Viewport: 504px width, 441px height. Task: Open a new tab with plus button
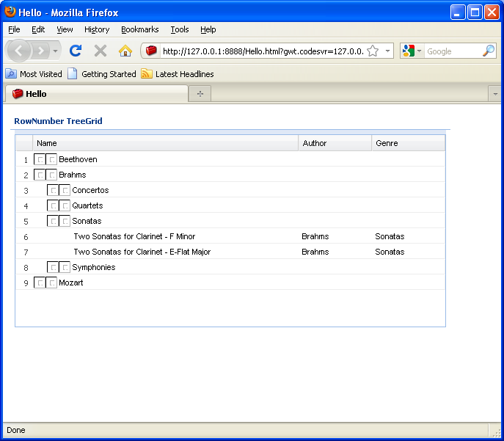pyautogui.click(x=200, y=93)
